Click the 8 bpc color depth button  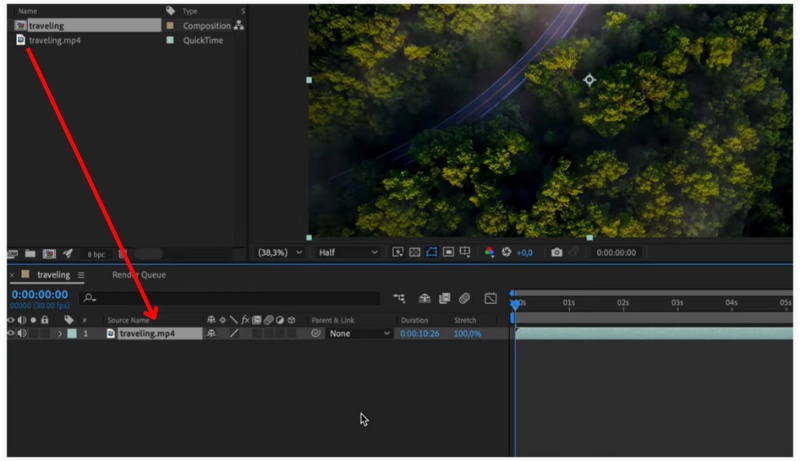click(x=96, y=254)
